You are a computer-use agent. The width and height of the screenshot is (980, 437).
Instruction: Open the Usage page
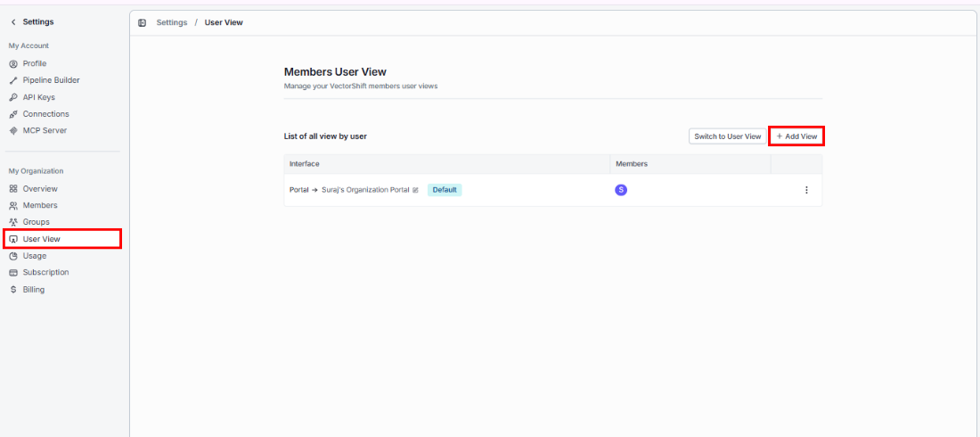(x=35, y=256)
